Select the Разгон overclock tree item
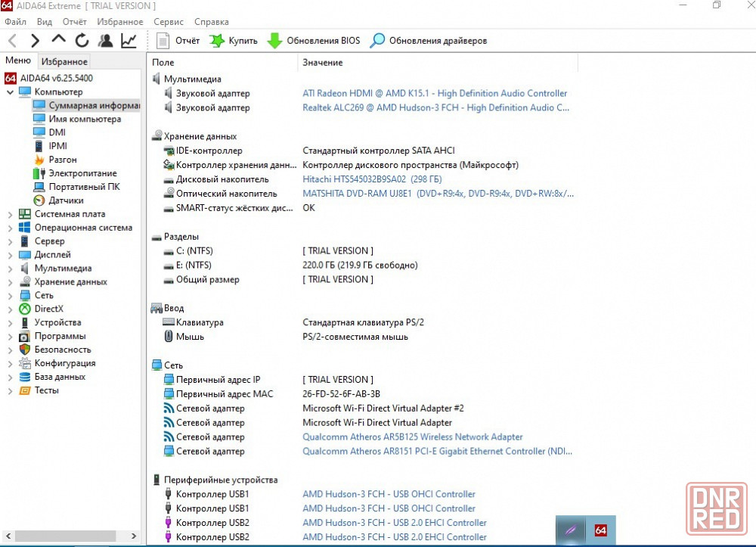 coord(63,160)
